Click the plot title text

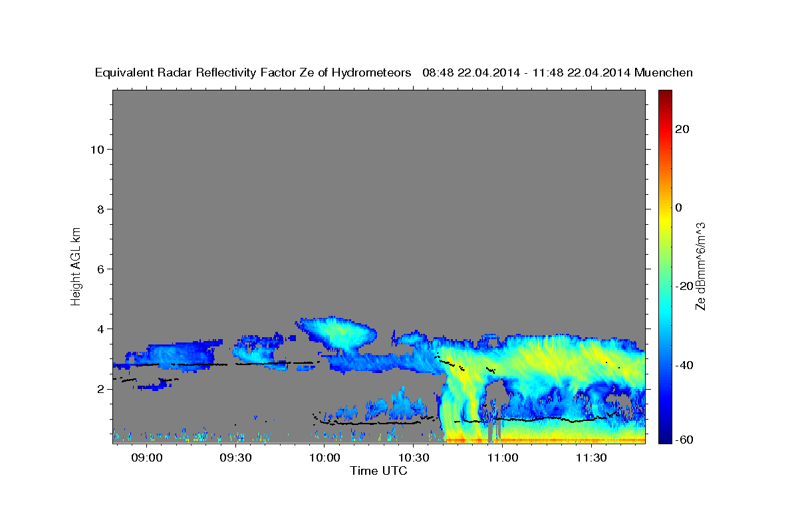(x=394, y=73)
